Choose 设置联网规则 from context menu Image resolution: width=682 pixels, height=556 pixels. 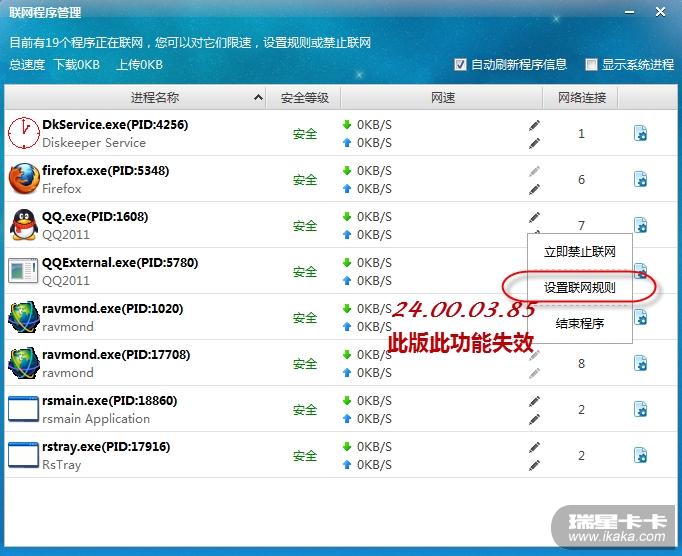pyautogui.click(x=580, y=288)
